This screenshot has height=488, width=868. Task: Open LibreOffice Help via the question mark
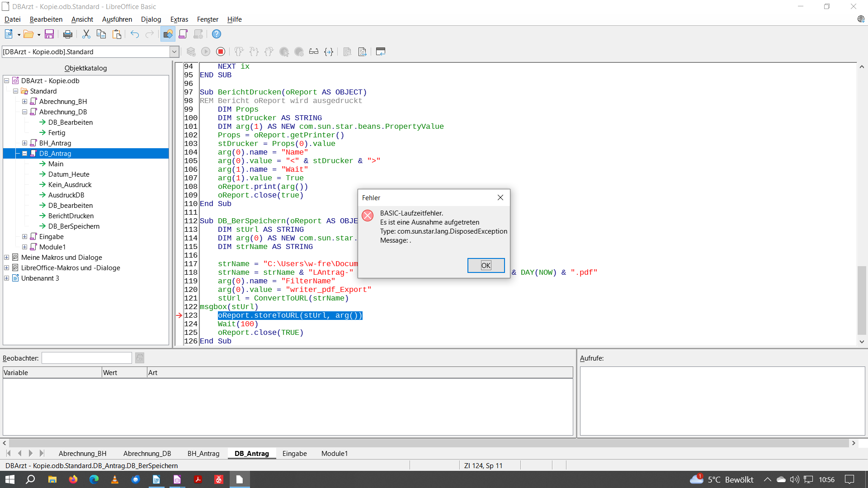point(217,34)
